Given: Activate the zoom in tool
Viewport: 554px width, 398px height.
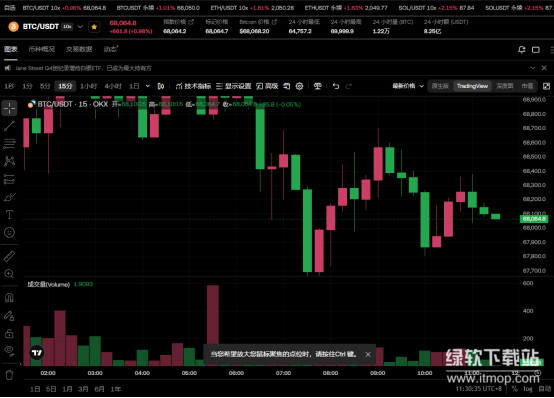Looking at the screenshot, I should (10, 274).
